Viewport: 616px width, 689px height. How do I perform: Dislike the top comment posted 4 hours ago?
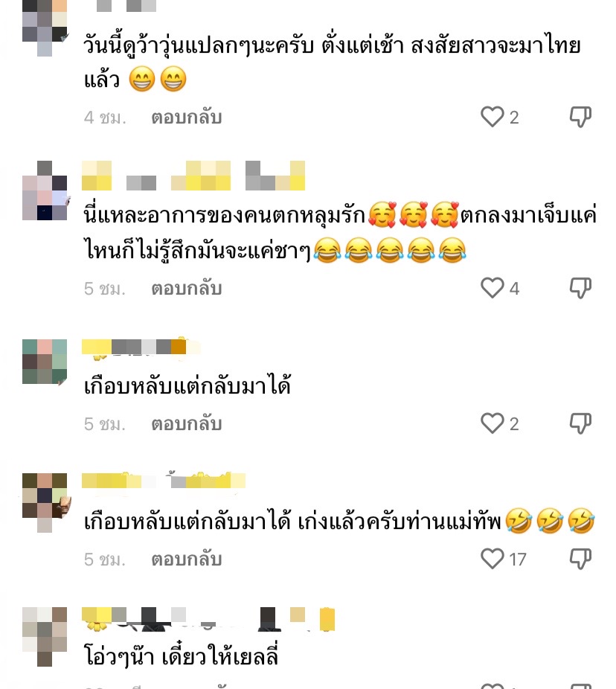click(x=580, y=117)
